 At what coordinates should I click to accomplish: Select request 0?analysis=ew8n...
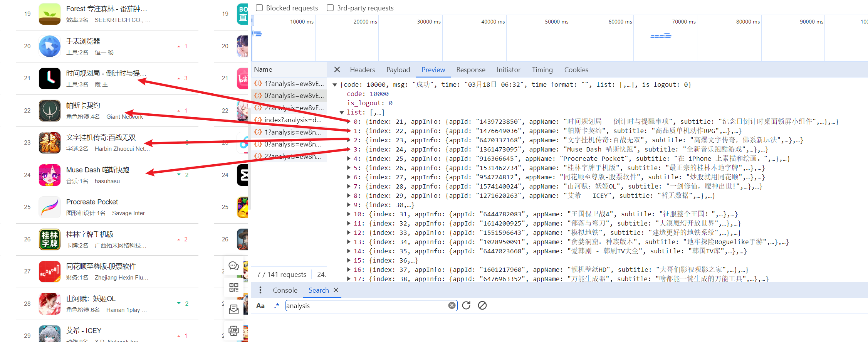289,144
